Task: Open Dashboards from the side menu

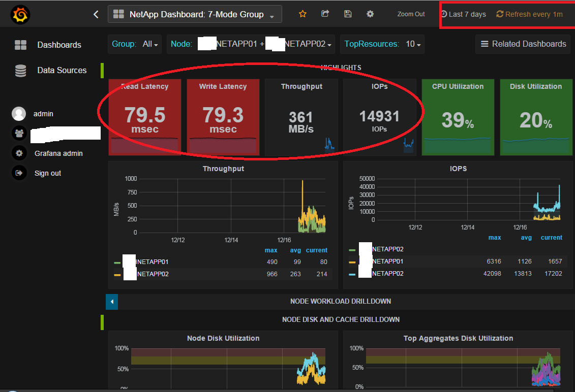Action: point(59,45)
